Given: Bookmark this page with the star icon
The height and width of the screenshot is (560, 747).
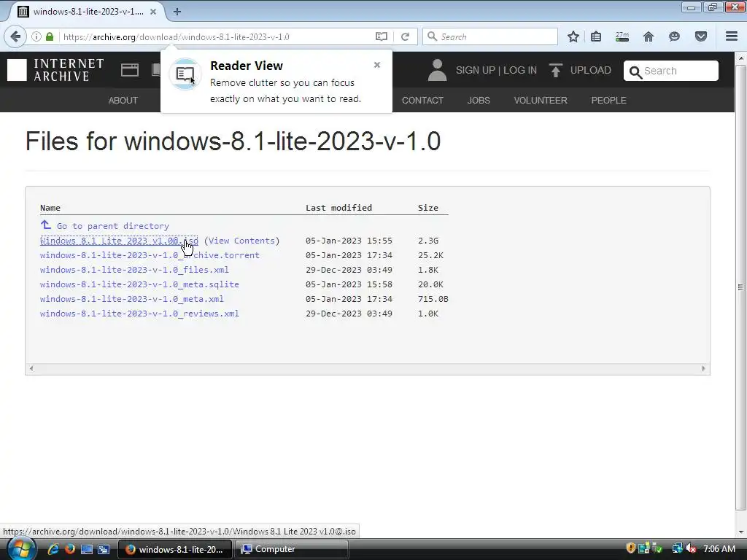Looking at the screenshot, I should pos(573,36).
